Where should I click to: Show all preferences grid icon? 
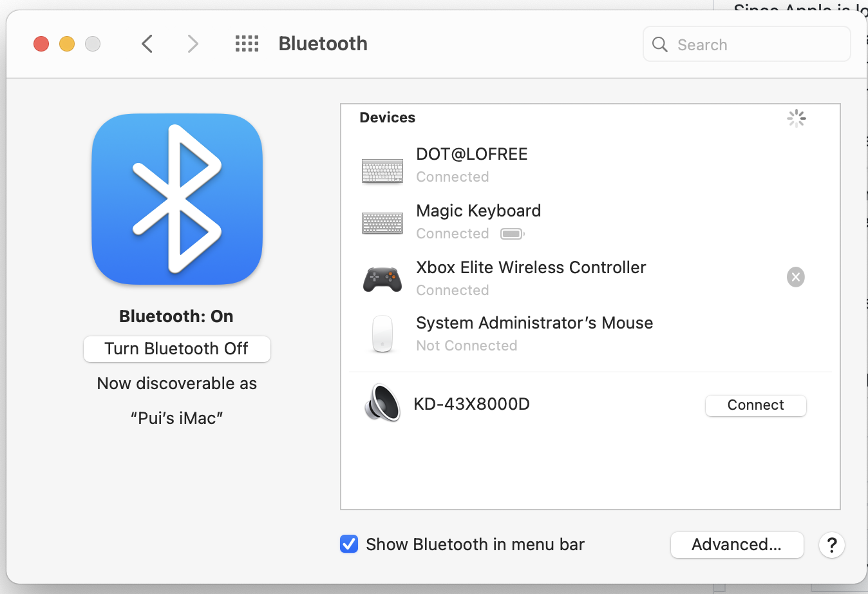[x=247, y=44]
